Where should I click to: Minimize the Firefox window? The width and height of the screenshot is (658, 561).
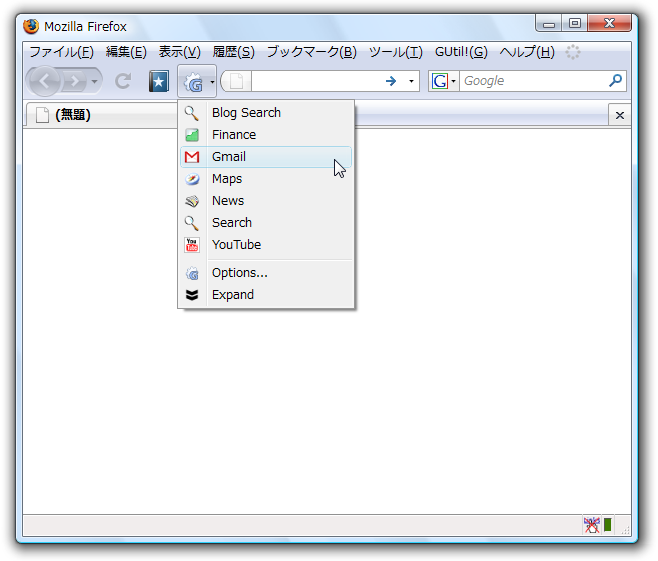coord(548,24)
